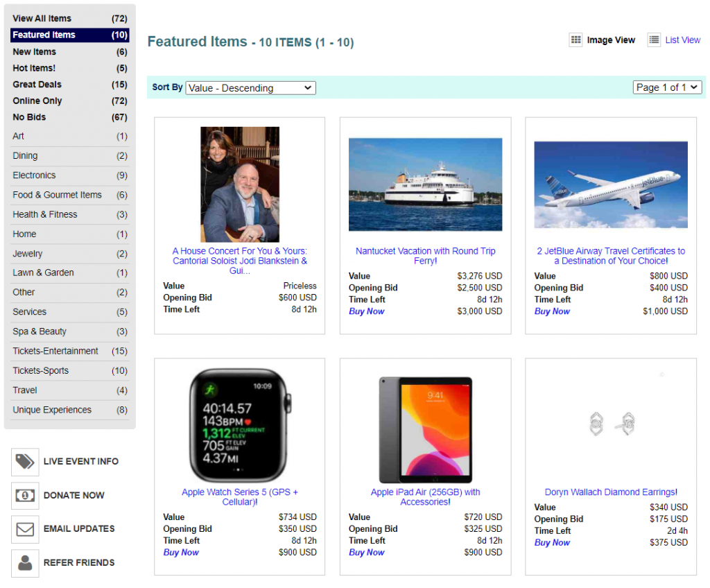710x588 pixels.
Task: Show the Online Only category
Action: (x=70, y=101)
